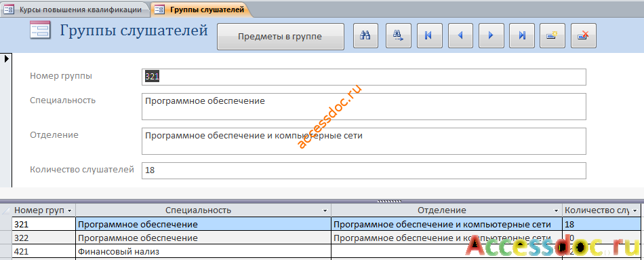Click the form logo icon beside title
Image resolution: width=644 pixels, height=260 pixels.
[40, 30]
